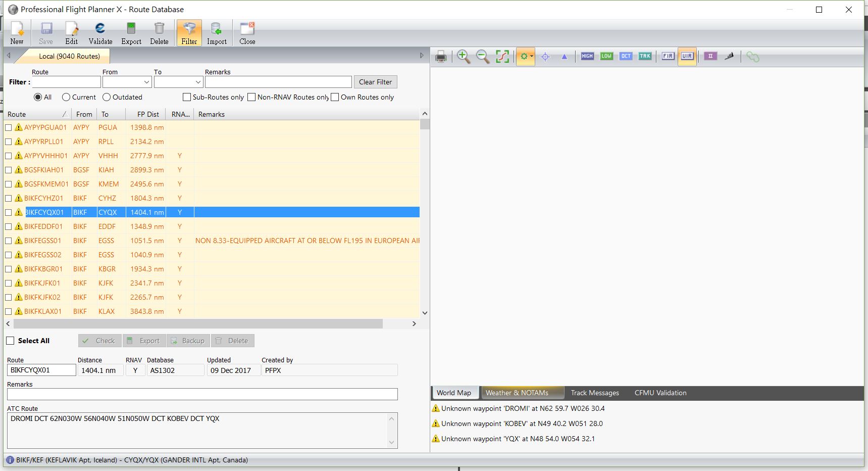
Task: Click the Route column header sort arrow
Action: pyautogui.click(x=65, y=114)
